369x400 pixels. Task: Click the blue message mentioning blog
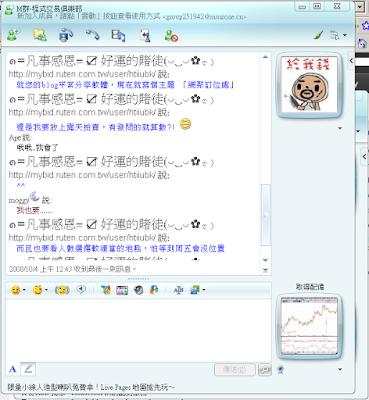coord(125,85)
